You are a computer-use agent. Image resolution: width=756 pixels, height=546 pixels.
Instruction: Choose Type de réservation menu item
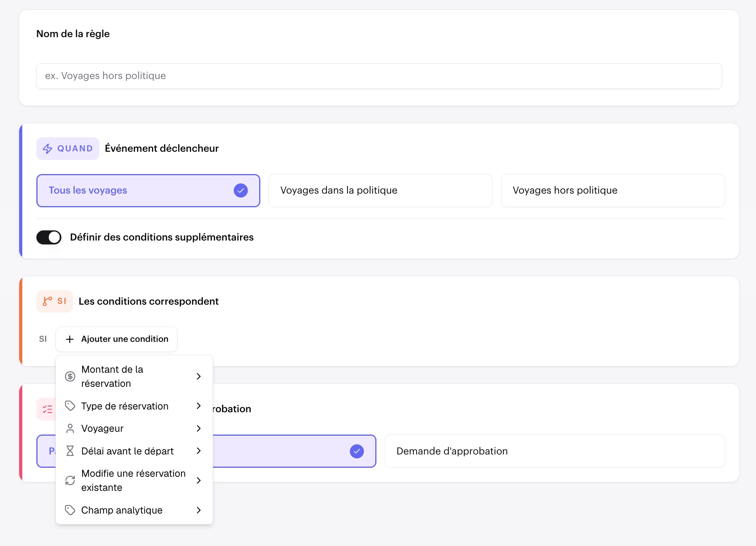134,406
